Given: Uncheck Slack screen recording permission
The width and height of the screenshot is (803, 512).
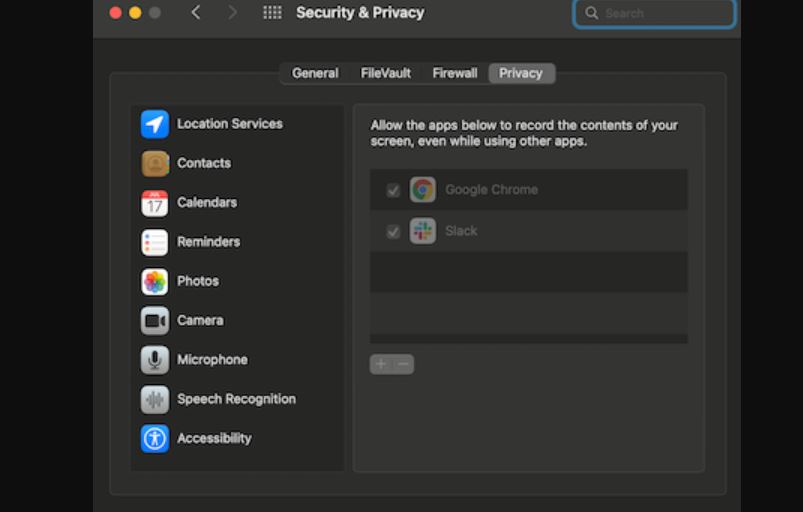Looking at the screenshot, I should pyautogui.click(x=393, y=232).
